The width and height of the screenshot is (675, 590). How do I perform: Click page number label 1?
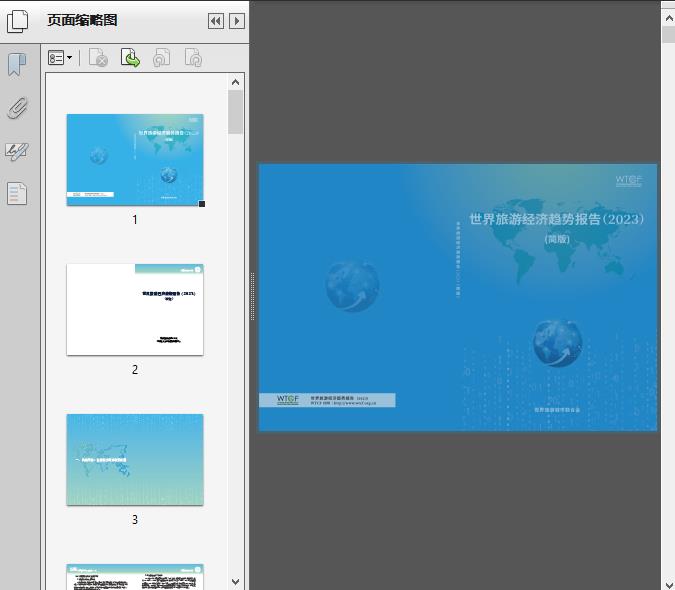point(135,220)
